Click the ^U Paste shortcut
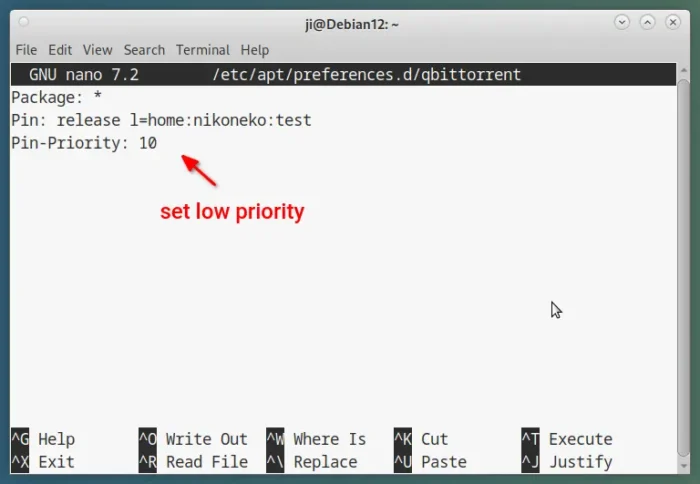The image size is (700, 484). coord(430,462)
